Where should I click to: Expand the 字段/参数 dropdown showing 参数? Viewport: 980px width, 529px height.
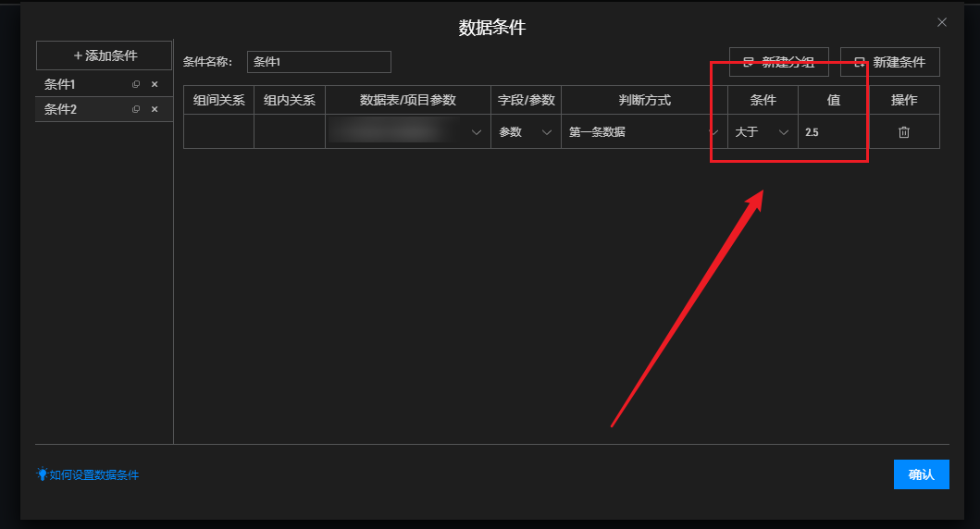525,132
